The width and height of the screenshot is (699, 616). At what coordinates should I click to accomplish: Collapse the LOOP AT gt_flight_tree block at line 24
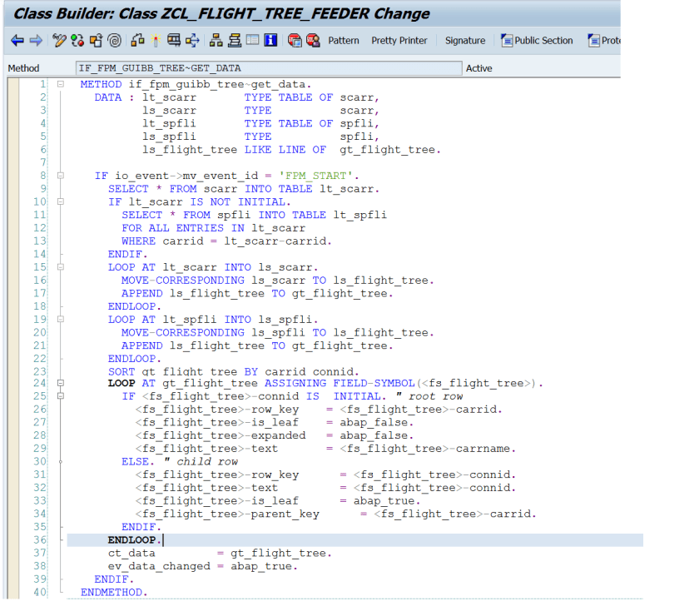(61, 384)
